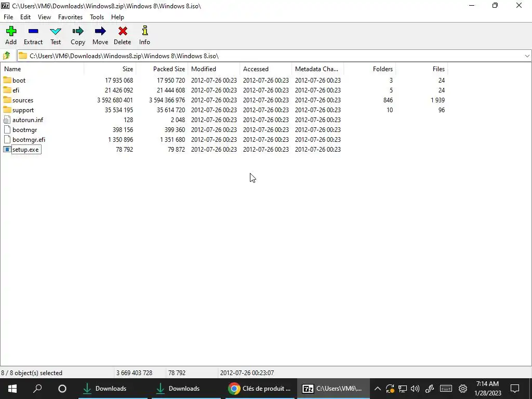Image resolution: width=532 pixels, height=399 pixels.
Task: Click efi size value 21 426 092
Action: pyautogui.click(x=119, y=90)
